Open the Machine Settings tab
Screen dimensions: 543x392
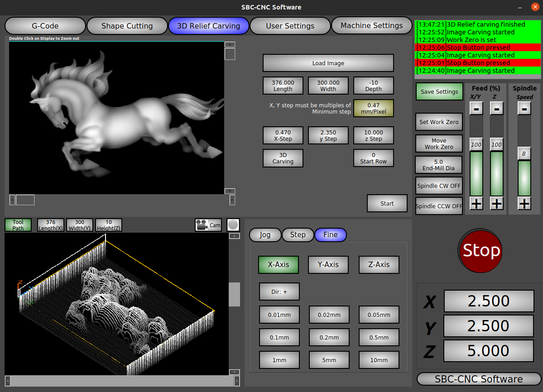click(x=371, y=26)
